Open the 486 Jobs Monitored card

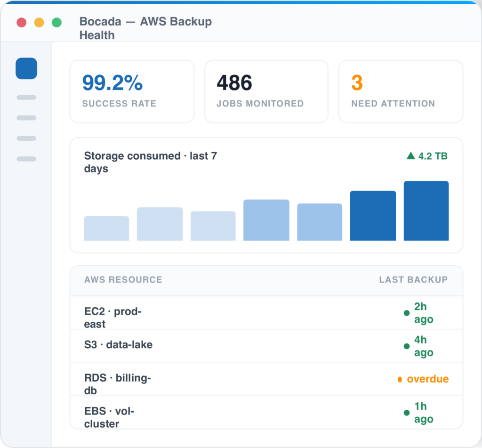tap(266, 91)
